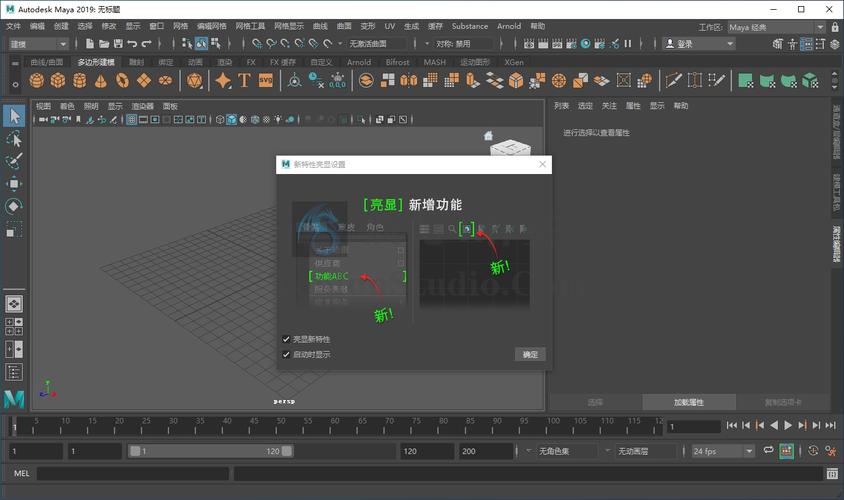The height and width of the screenshot is (500, 844).
Task: Uncheck the 亮显新特性 checkbox
Action: pyautogui.click(x=287, y=340)
